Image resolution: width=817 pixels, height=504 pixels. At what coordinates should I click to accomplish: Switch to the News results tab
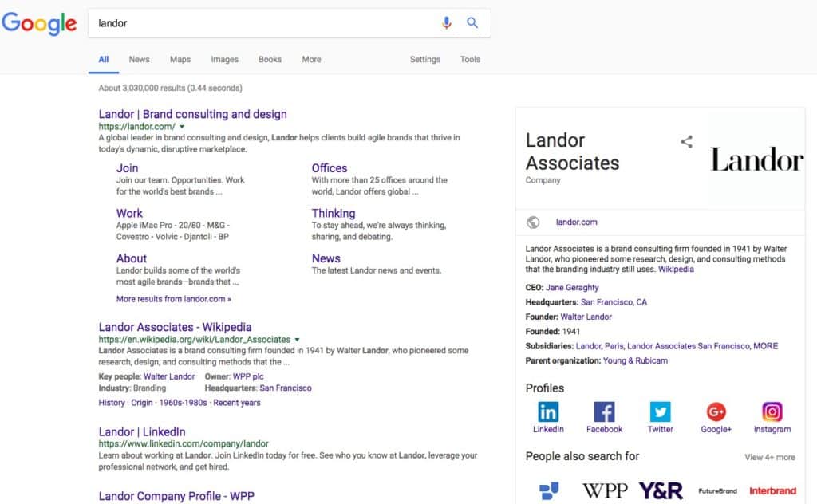point(139,59)
